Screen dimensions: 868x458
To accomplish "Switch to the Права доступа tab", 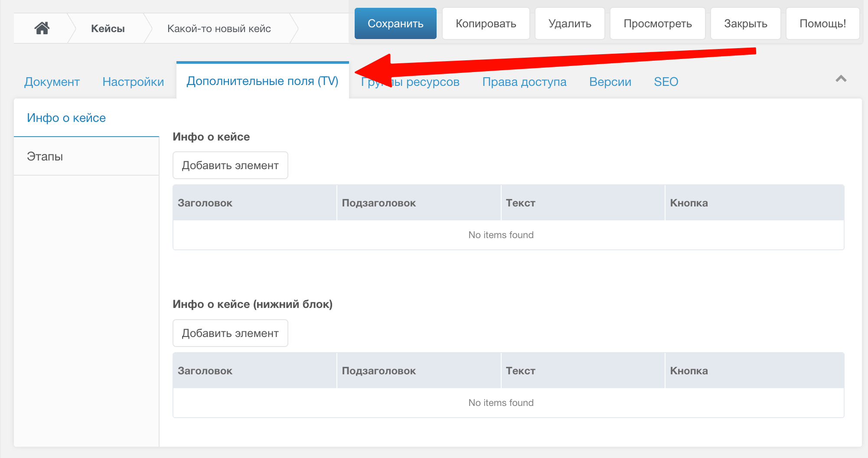I will 524,82.
